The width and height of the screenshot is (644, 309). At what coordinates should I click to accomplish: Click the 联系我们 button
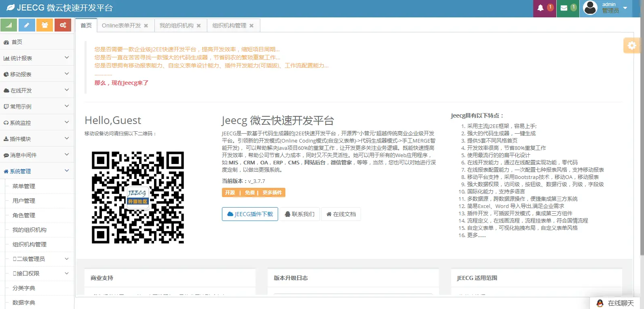pyautogui.click(x=300, y=214)
